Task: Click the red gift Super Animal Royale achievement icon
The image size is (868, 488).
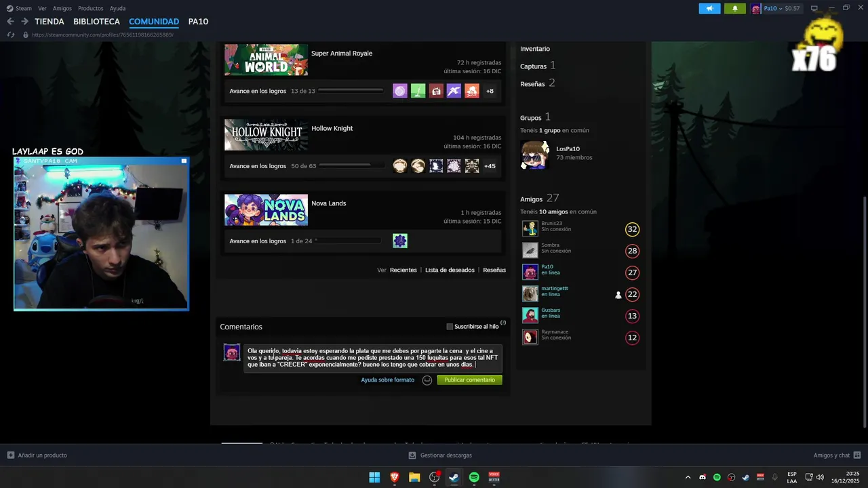Action: (436, 91)
